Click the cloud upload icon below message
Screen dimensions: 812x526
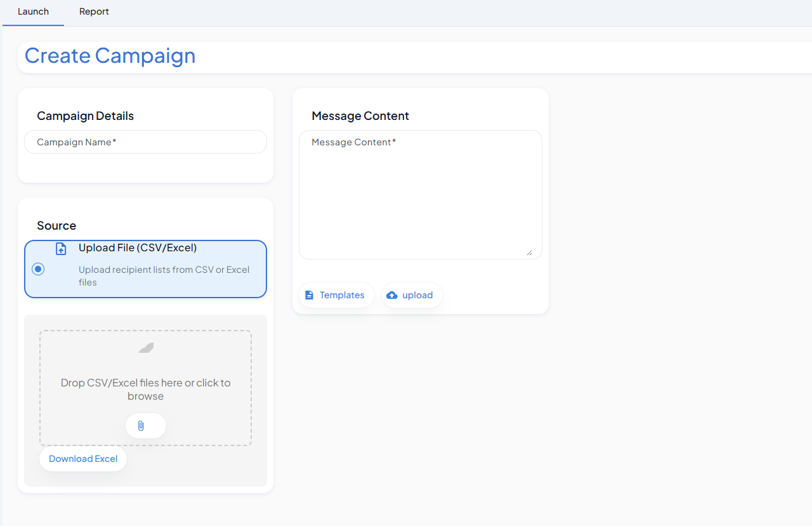(392, 295)
